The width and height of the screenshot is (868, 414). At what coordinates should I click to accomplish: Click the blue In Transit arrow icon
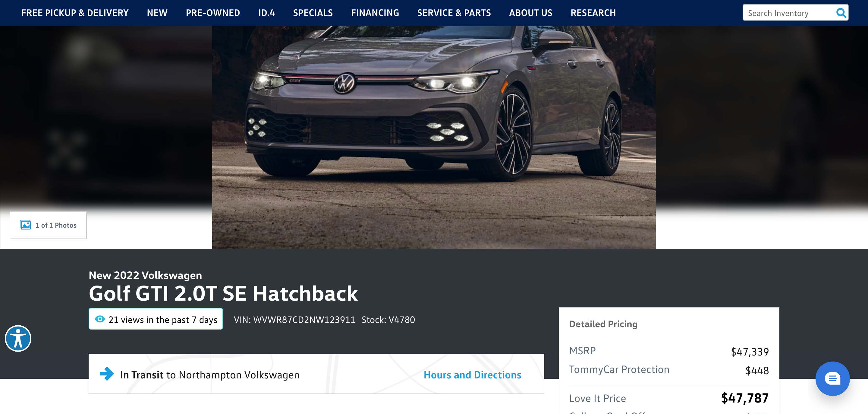107,374
